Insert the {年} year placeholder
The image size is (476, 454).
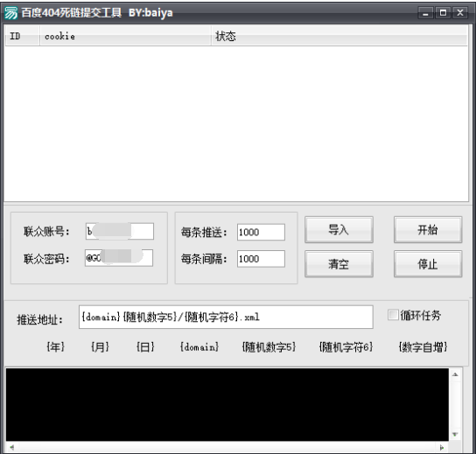coord(55,346)
